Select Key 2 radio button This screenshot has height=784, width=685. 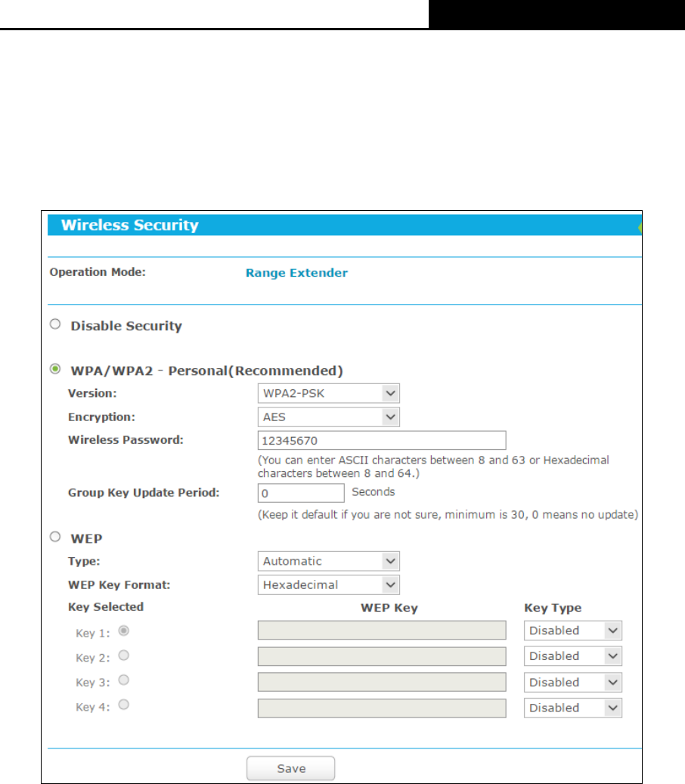pos(124,655)
